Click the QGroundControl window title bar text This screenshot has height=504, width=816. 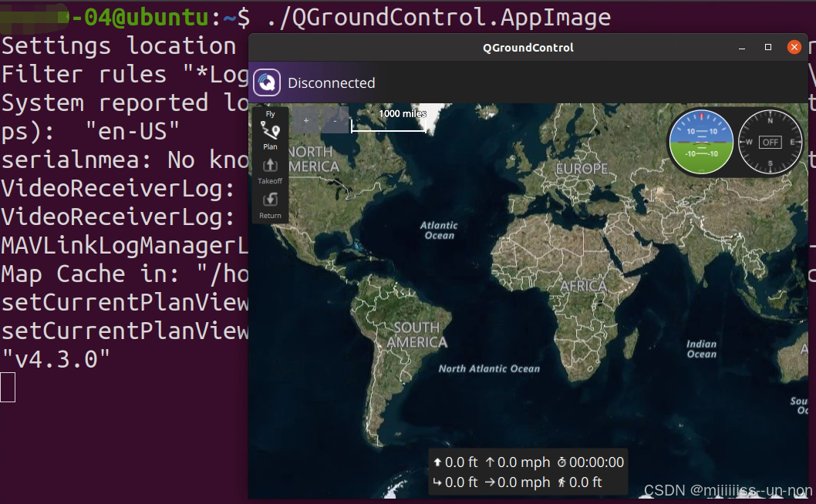click(528, 48)
